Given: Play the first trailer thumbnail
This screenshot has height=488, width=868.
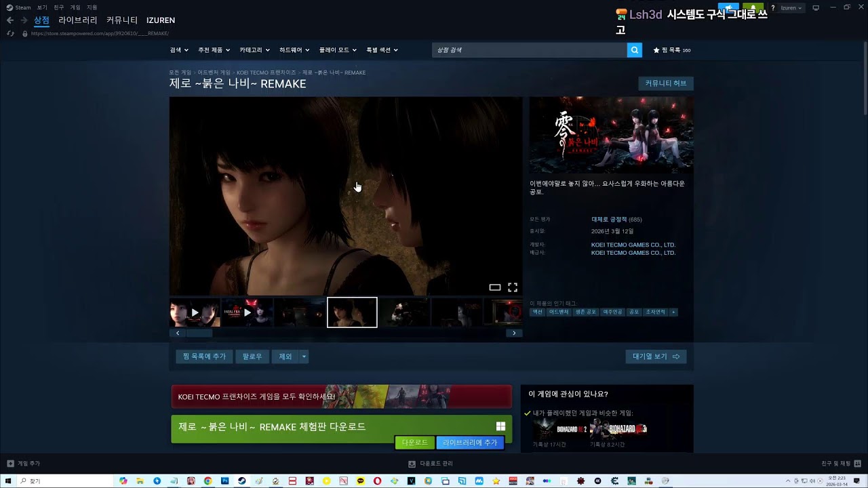Looking at the screenshot, I should [x=195, y=312].
